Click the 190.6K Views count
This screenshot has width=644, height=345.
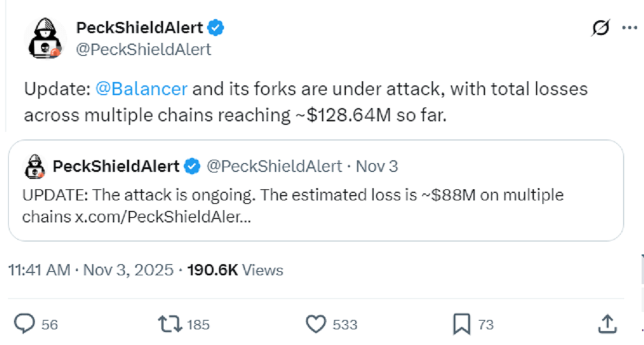(x=235, y=270)
